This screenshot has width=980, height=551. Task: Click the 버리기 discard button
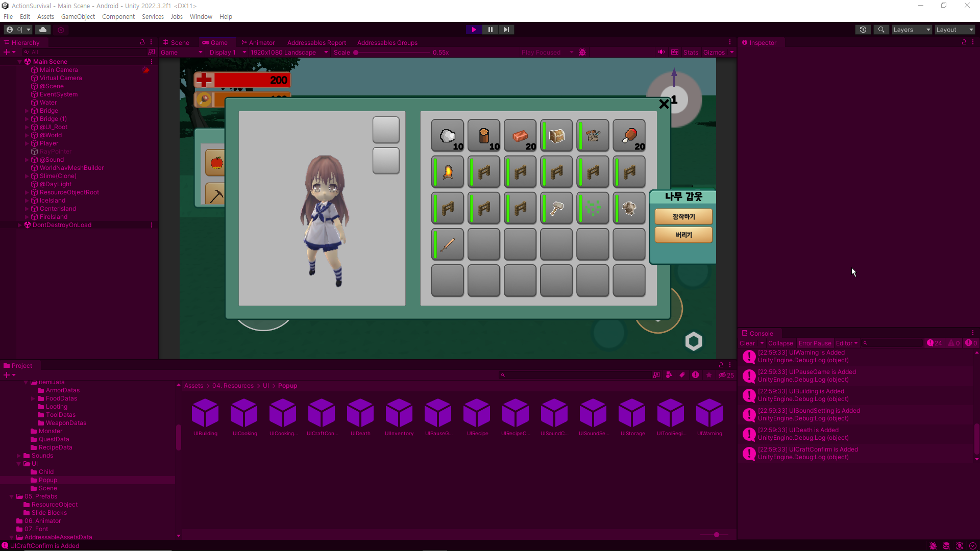[x=683, y=235]
